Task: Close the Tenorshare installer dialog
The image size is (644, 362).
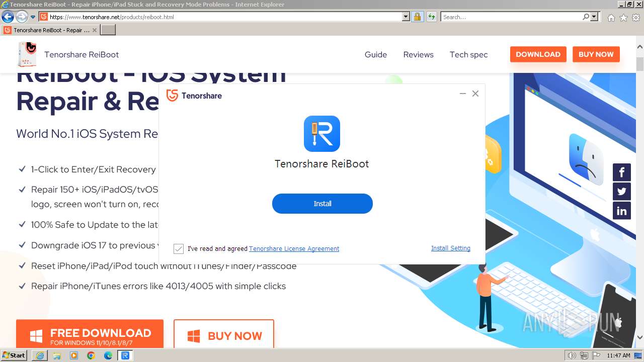Action: pos(475,94)
